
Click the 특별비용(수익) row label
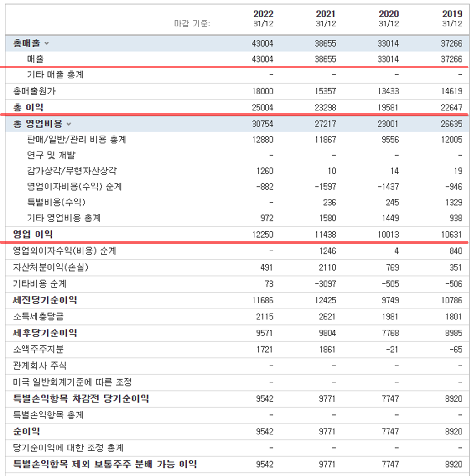[x=57, y=203]
